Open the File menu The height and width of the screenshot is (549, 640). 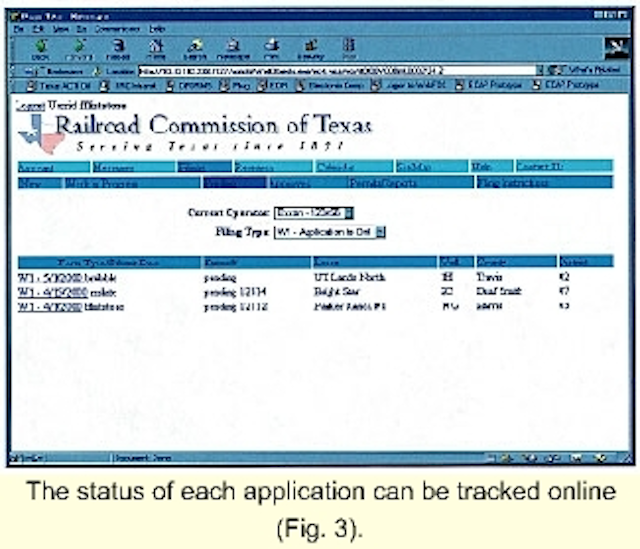click(x=19, y=29)
